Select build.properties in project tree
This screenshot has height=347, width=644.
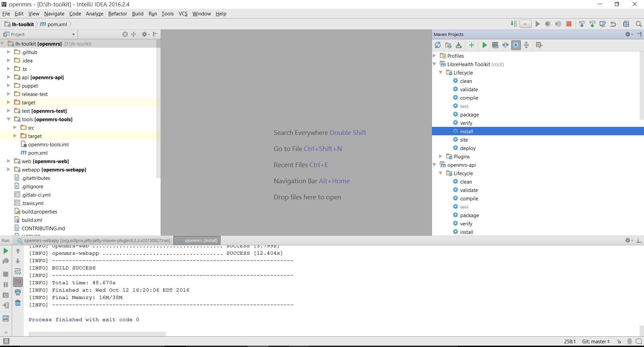(36, 211)
